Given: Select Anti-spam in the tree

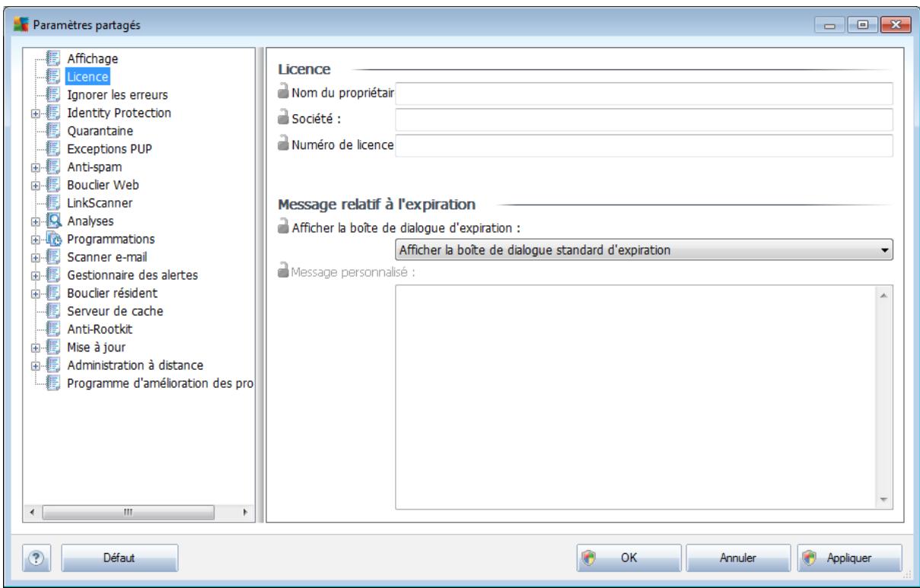Looking at the screenshot, I should [x=94, y=168].
